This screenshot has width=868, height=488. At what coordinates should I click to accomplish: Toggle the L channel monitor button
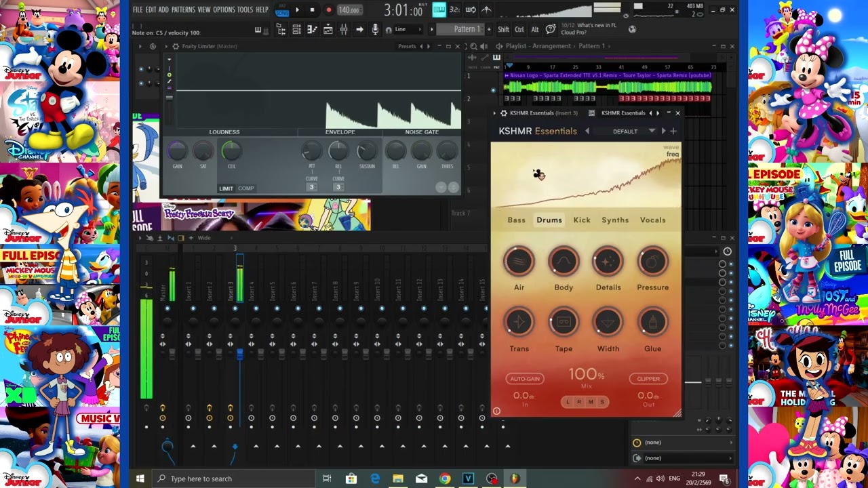(x=568, y=402)
